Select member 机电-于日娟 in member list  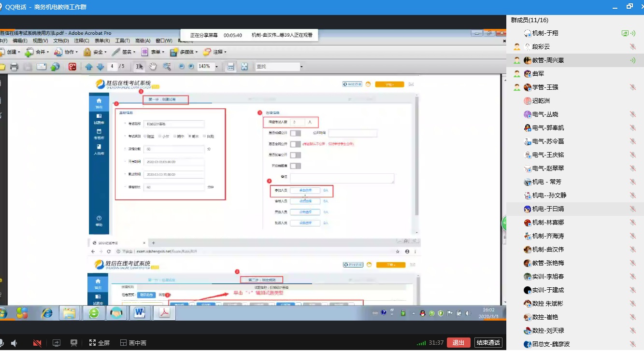pos(548,209)
